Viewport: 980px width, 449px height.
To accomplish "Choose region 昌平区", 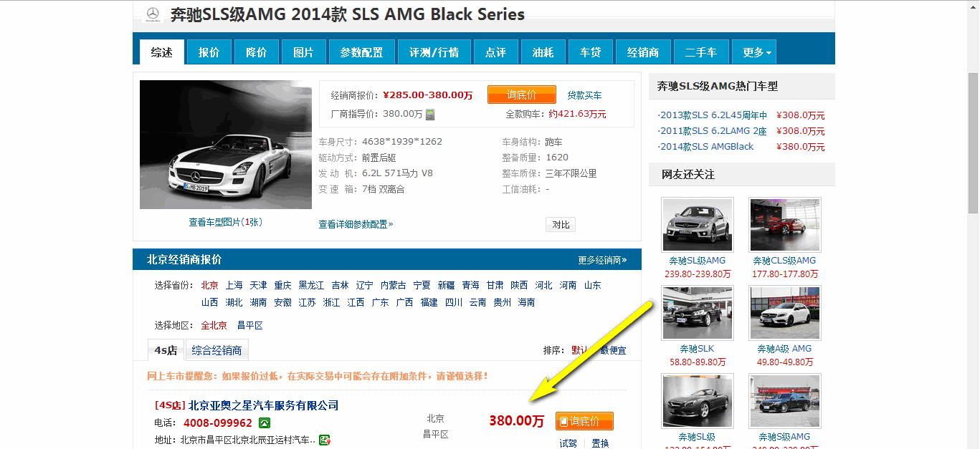I will (250, 325).
